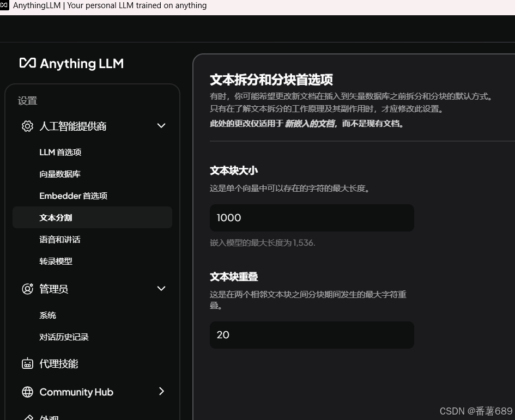The height and width of the screenshot is (420, 515).
Task: Open 向量数据库 settings
Action: [x=60, y=174]
